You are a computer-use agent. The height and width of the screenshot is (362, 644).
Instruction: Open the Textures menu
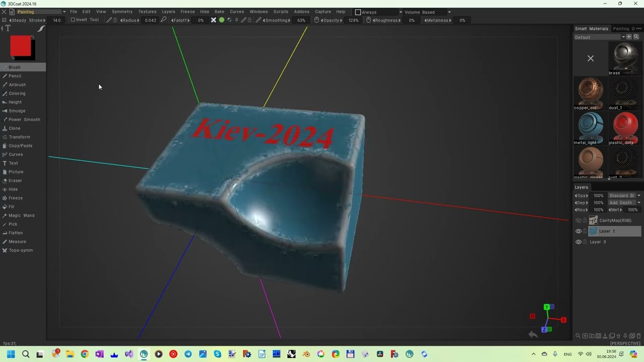click(x=147, y=12)
